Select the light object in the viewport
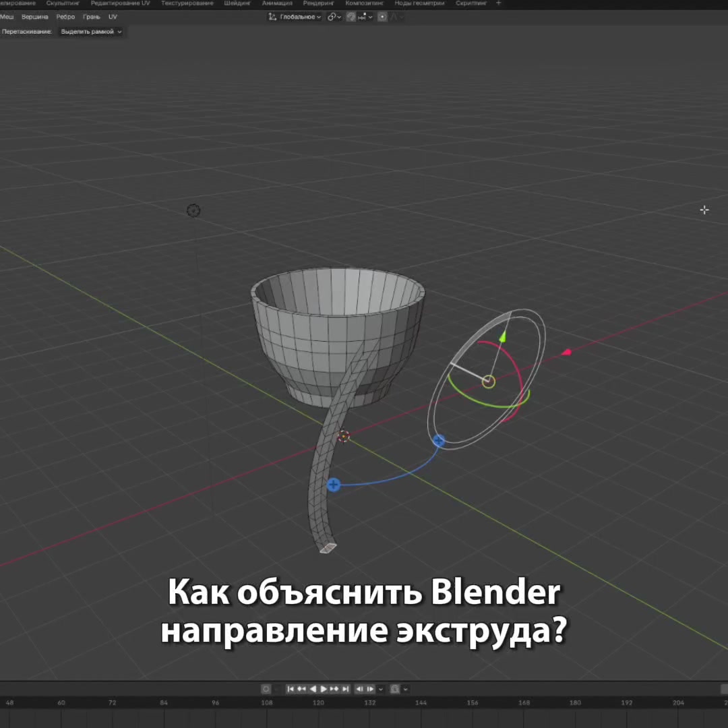 coord(193,211)
